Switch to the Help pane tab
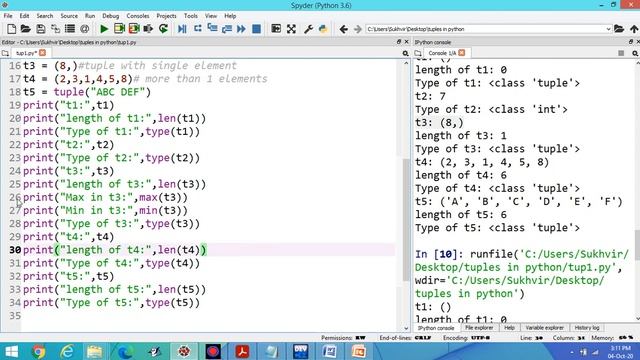Viewport: 640px width, 360px height. point(509,328)
